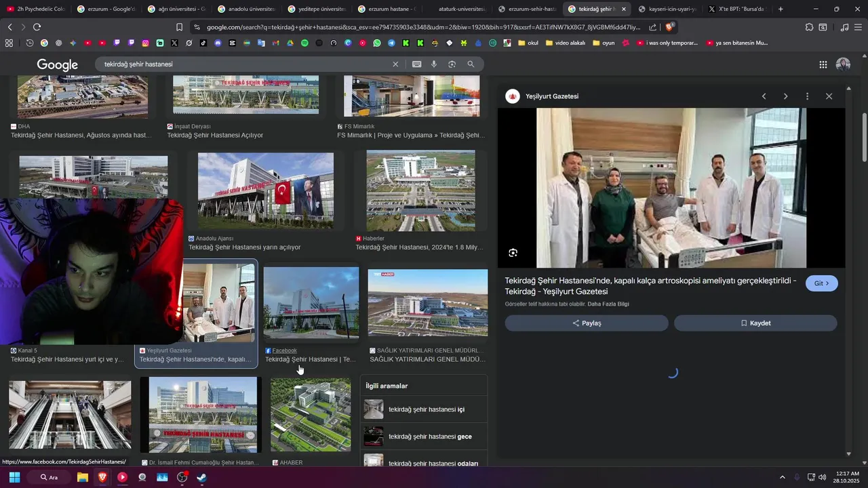This screenshot has width=868, height=488.
Task: Select related search "tekirdağ şehir hastanesi gece"
Action: (x=424, y=436)
